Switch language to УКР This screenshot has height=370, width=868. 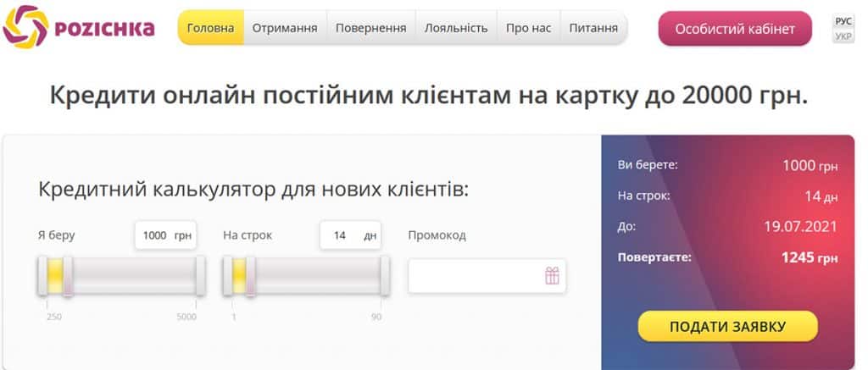(x=843, y=36)
